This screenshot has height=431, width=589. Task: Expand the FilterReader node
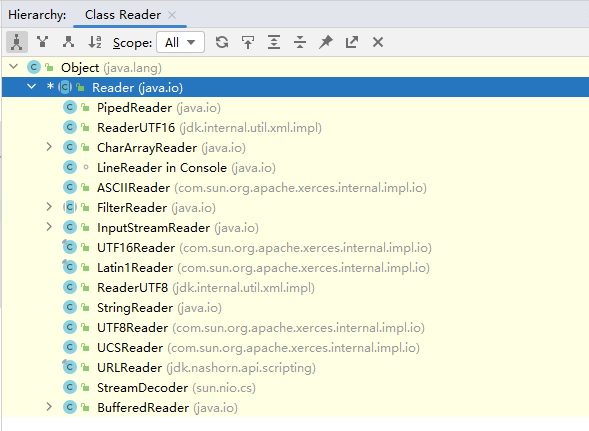pos(49,207)
